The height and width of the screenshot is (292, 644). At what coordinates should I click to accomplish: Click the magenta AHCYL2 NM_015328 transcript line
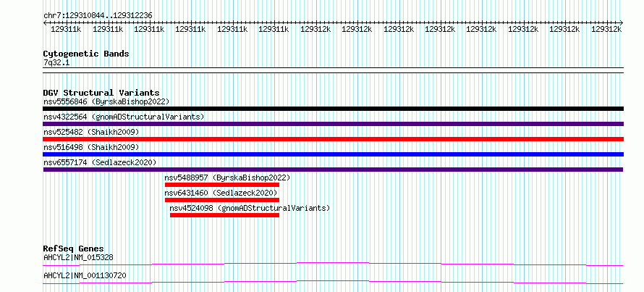333,264
